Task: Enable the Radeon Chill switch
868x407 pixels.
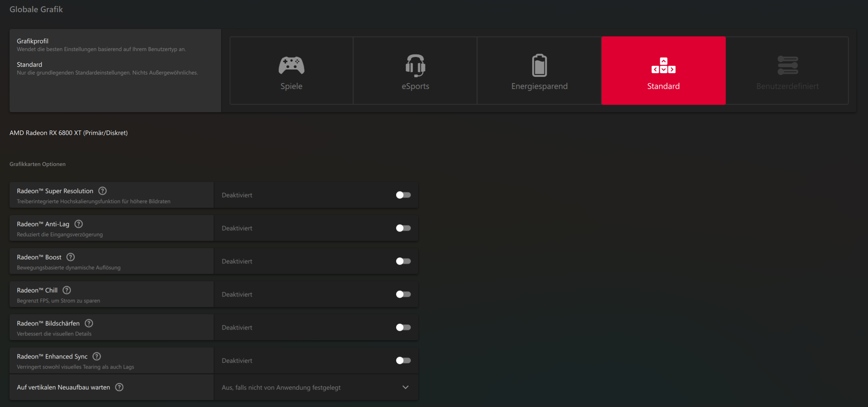Action: pos(403,294)
